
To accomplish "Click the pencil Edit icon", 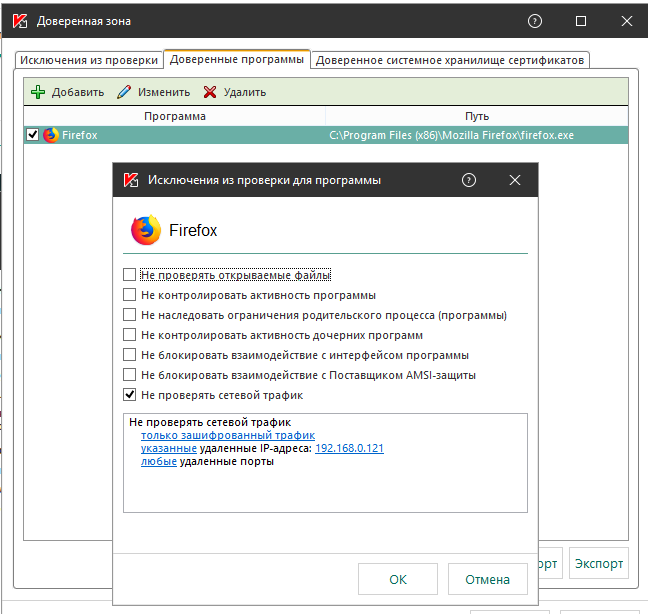I will tap(124, 92).
